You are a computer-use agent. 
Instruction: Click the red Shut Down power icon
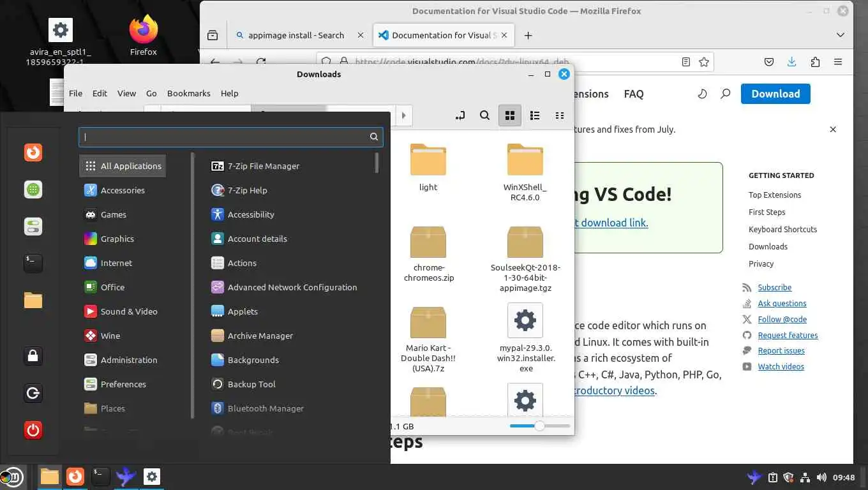tap(33, 429)
